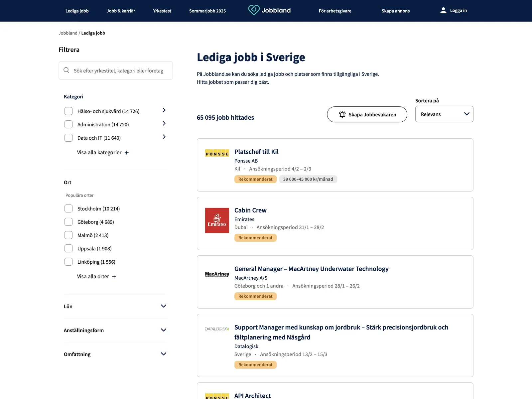Click the Skapa Jobbevakaren button

coord(367,114)
